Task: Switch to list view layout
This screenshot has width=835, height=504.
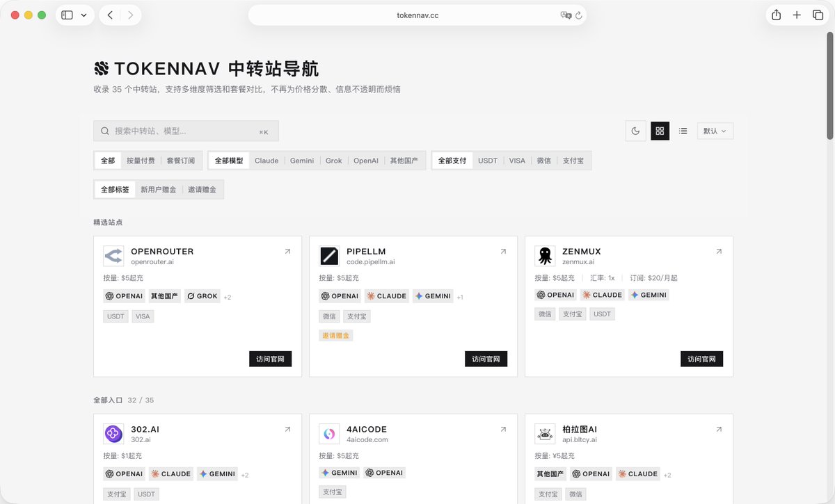Action: (683, 131)
